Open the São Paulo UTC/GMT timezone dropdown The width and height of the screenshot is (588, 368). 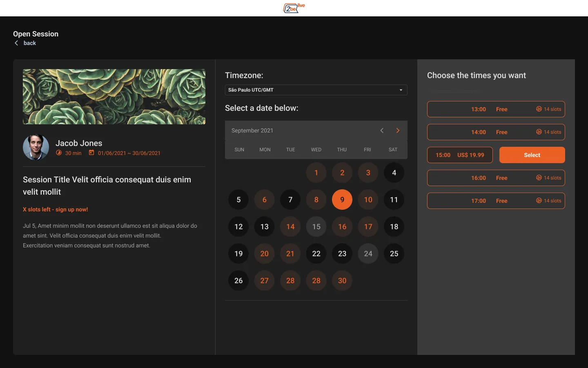pyautogui.click(x=316, y=90)
